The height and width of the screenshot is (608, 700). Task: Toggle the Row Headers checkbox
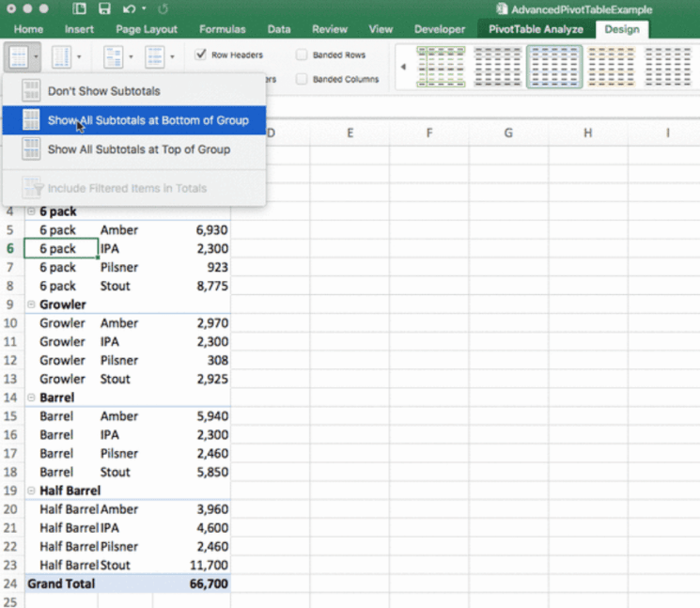click(201, 55)
